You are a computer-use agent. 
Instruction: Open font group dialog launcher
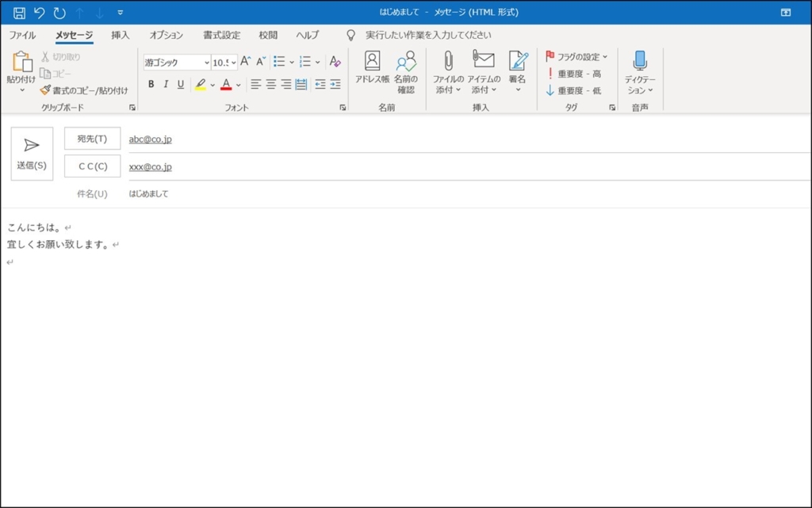tap(343, 108)
